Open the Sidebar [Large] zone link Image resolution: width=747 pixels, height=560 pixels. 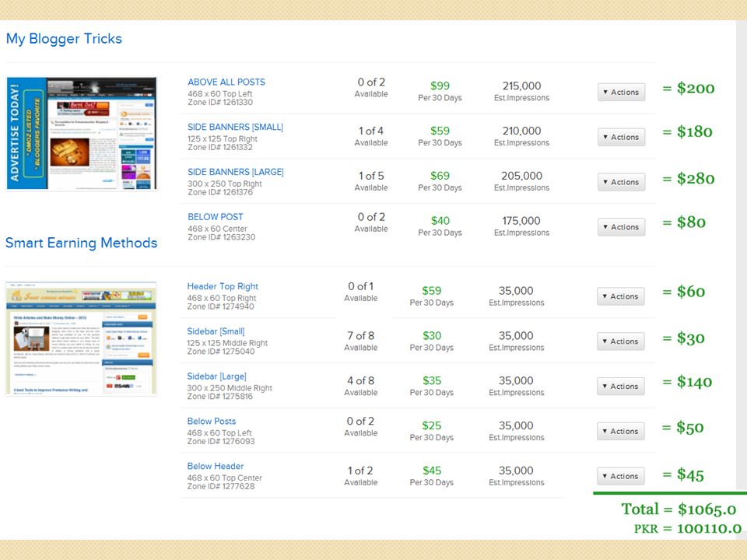(x=217, y=376)
